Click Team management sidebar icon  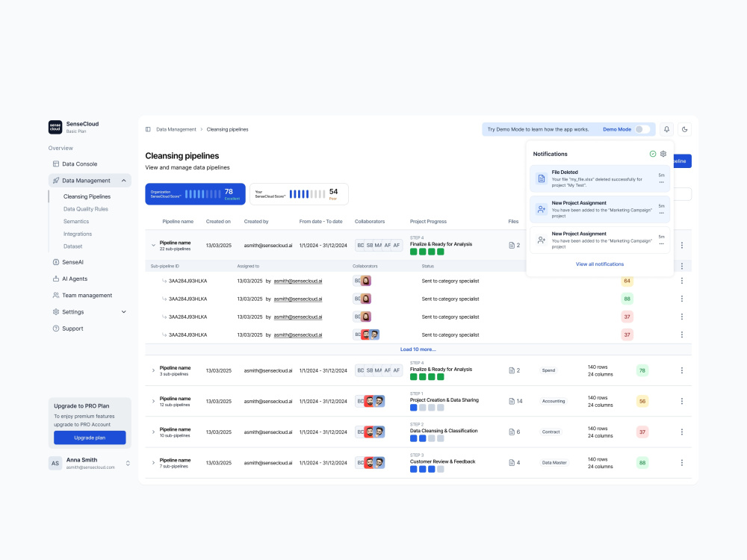tap(56, 295)
